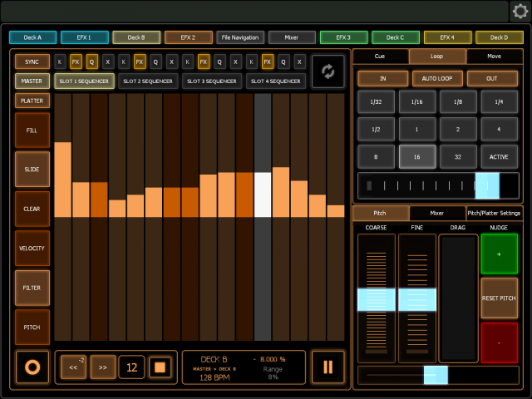This screenshot has width=532, height=399.
Task: Click the forward double-arrow button
Action: tap(103, 367)
